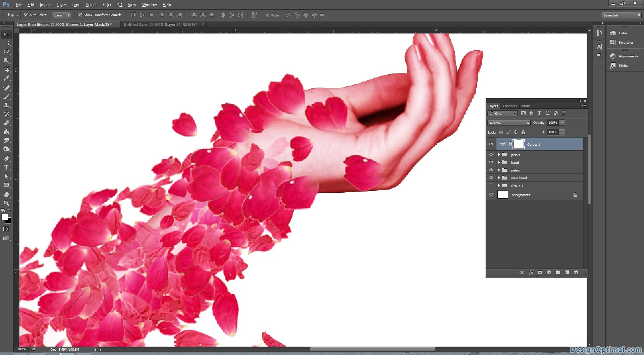The image size is (644, 355).
Task: Select the History Brush tool
Action: tap(6, 114)
